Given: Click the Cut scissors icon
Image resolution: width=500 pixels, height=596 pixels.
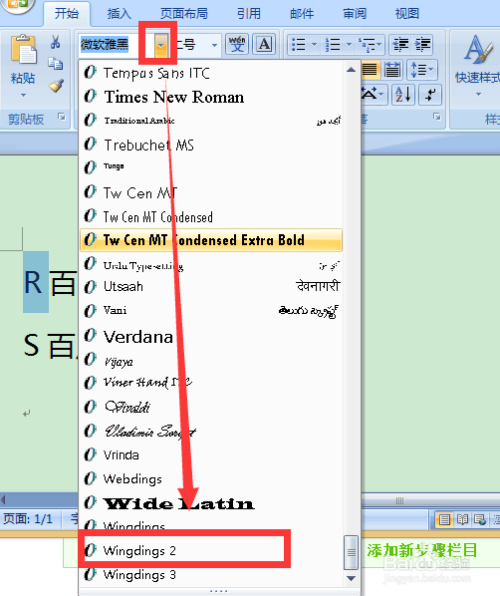Looking at the screenshot, I should tap(56, 42).
